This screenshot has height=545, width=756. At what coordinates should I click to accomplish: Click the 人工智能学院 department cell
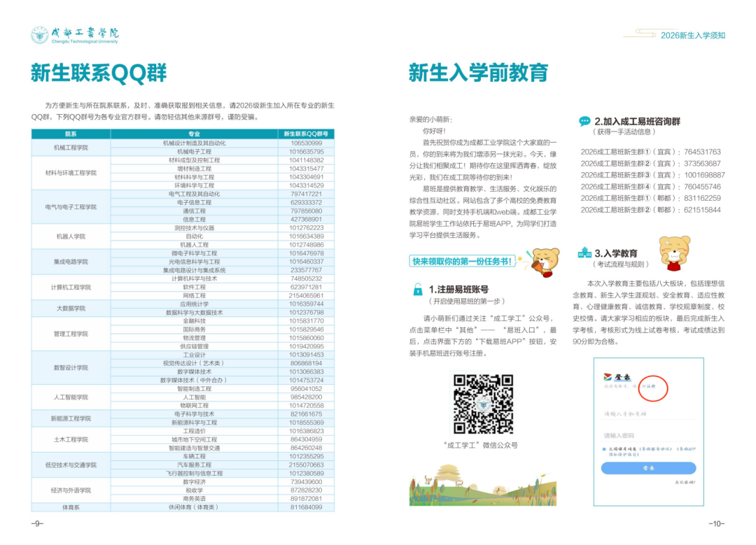coord(71,397)
